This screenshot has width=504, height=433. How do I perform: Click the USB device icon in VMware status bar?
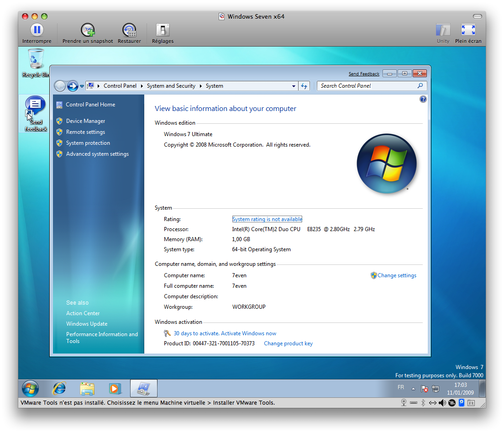point(414,402)
